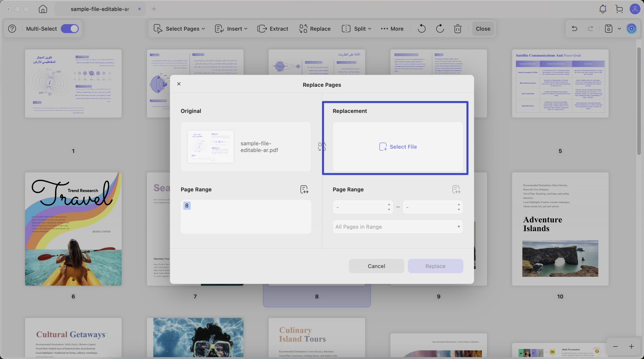Expand the save options chevron
The width and height of the screenshot is (644, 359).
click(x=619, y=29)
